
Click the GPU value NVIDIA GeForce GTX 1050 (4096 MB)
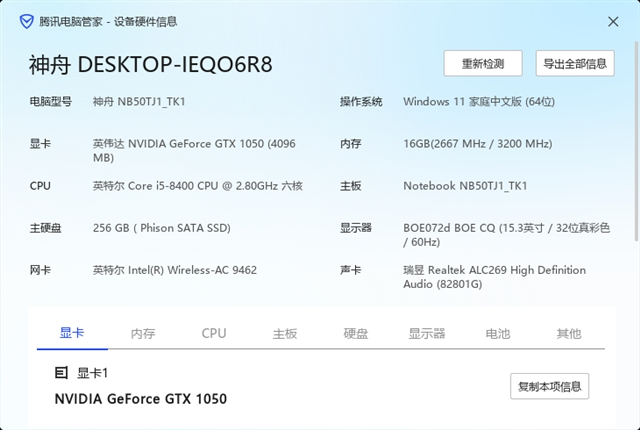(194, 151)
